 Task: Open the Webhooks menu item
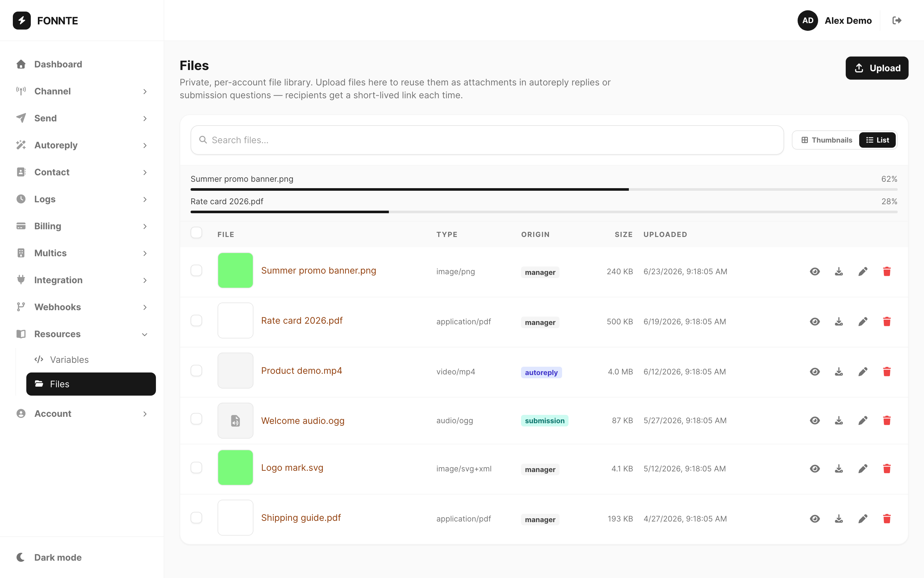pos(82,307)
